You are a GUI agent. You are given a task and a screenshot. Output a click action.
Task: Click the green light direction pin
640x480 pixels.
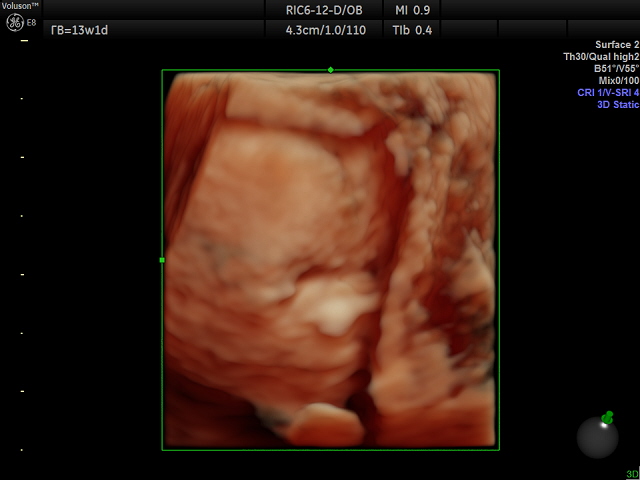coord(607,417)
